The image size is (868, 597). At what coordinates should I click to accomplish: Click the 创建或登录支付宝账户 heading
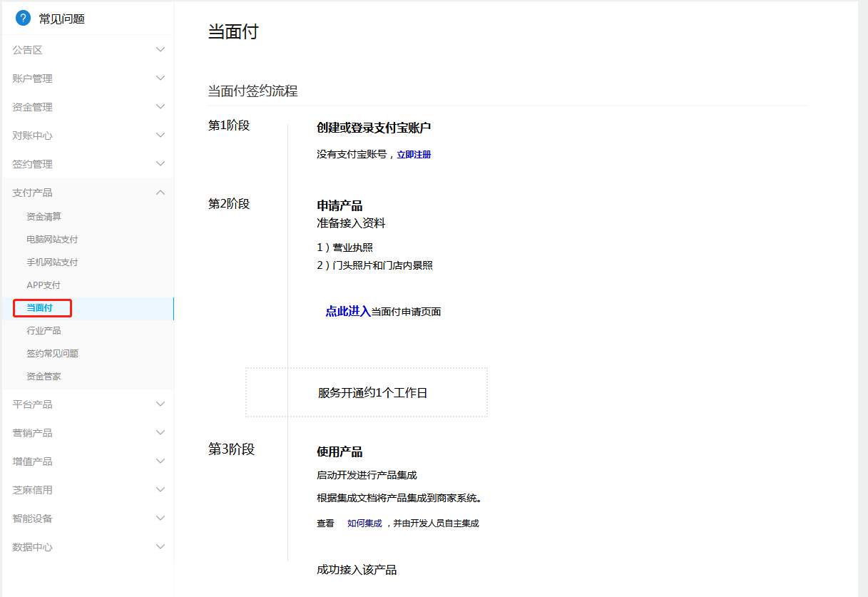(374, 128)
